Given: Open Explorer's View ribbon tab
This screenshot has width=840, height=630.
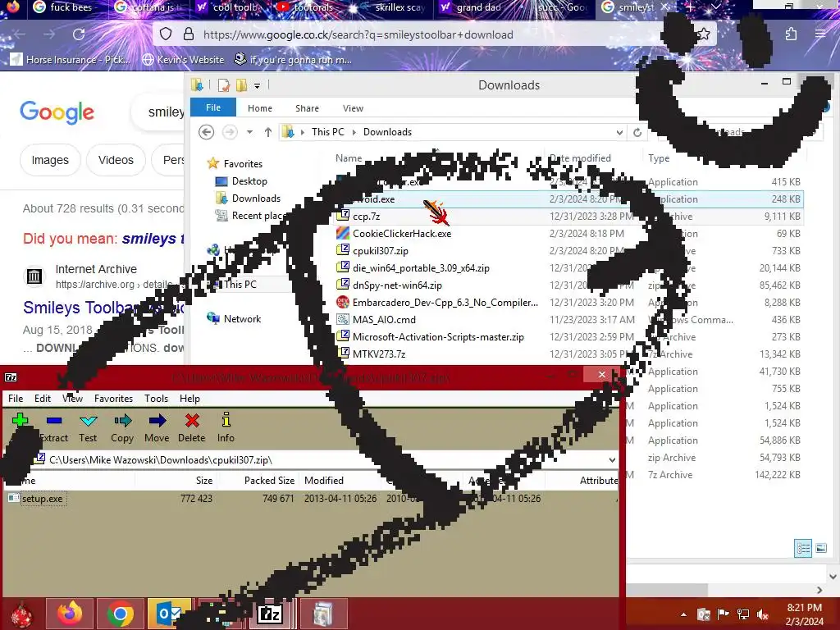Looking at the screenshot, I should (x=353, y=108).
